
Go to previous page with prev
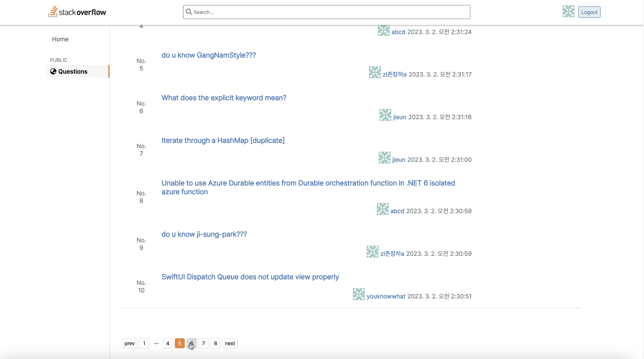point(130,343)
